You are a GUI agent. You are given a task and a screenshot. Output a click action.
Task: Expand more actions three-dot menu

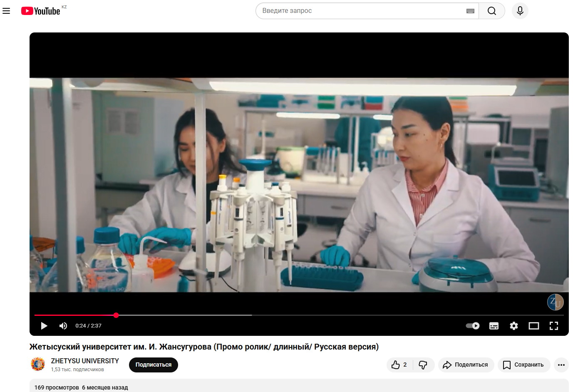click(561, 365)
